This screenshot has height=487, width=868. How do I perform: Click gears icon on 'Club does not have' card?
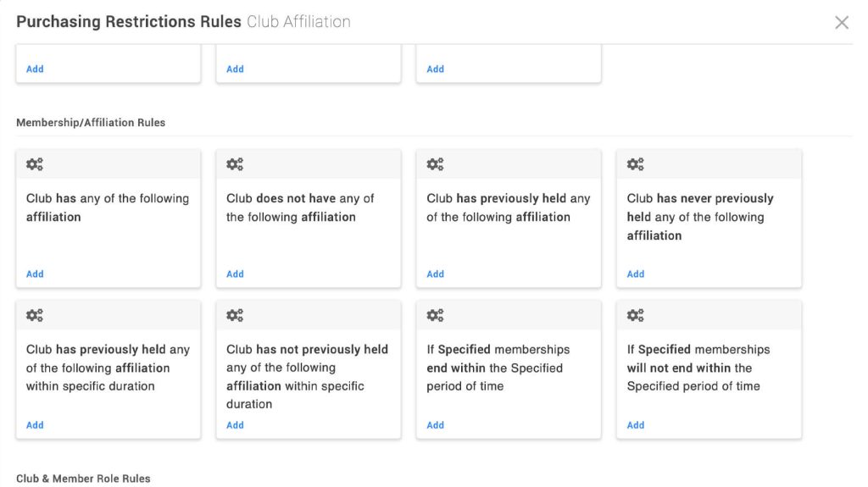coord(235,163)
